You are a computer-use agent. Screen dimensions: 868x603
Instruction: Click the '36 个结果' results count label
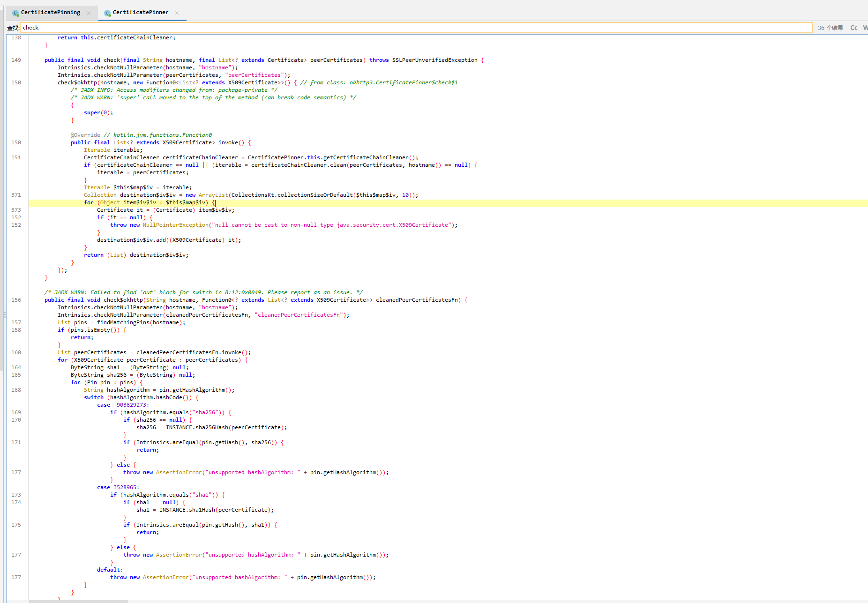pyautogui.click(x=830, y=28)
